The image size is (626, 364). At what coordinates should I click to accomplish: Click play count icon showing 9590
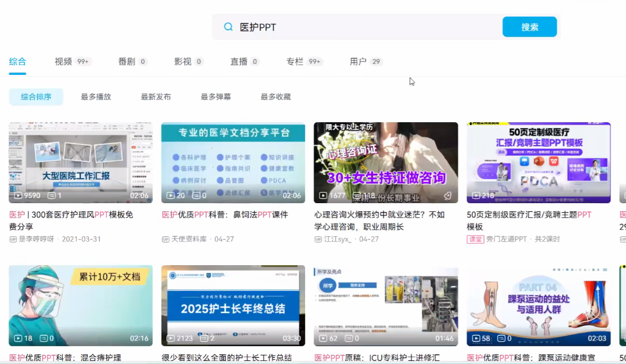(18, 196)
